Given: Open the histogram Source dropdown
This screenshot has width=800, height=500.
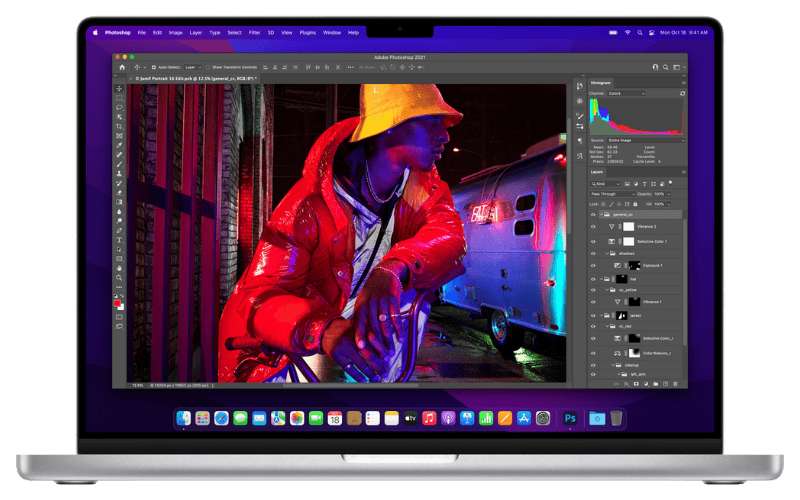Looking at the screenshot, I should tap(646, 140).
